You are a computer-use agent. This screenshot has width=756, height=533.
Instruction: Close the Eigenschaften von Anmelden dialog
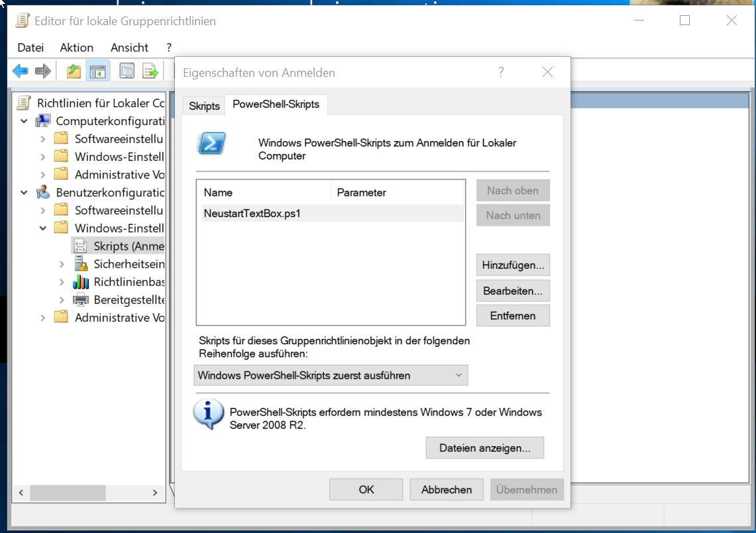click(x=547, y=72)
